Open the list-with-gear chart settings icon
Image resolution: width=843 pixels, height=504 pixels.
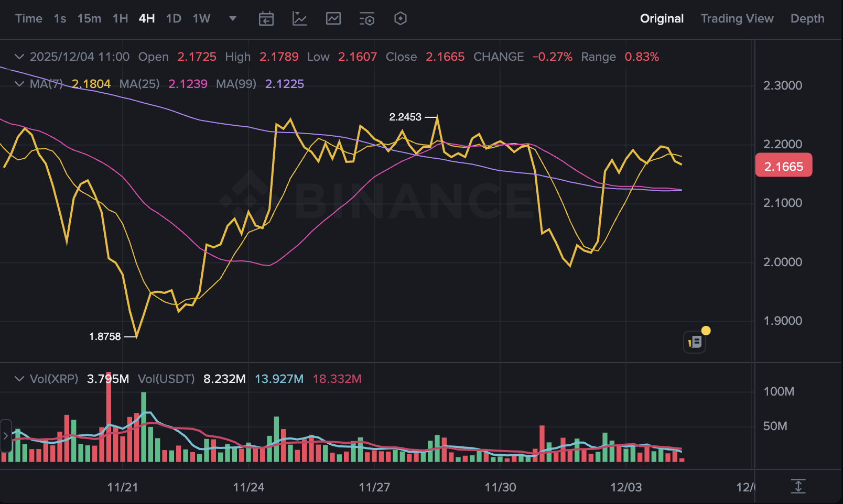[367, 19]
